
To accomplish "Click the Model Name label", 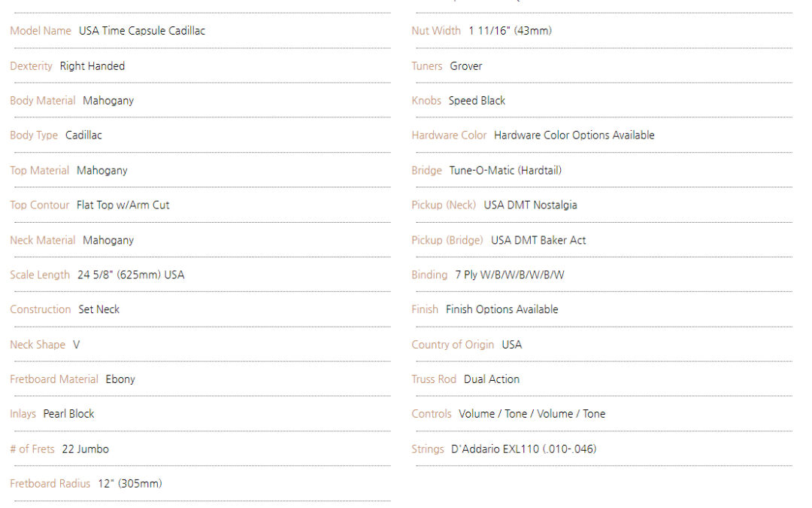I will [x=41, y=31].
